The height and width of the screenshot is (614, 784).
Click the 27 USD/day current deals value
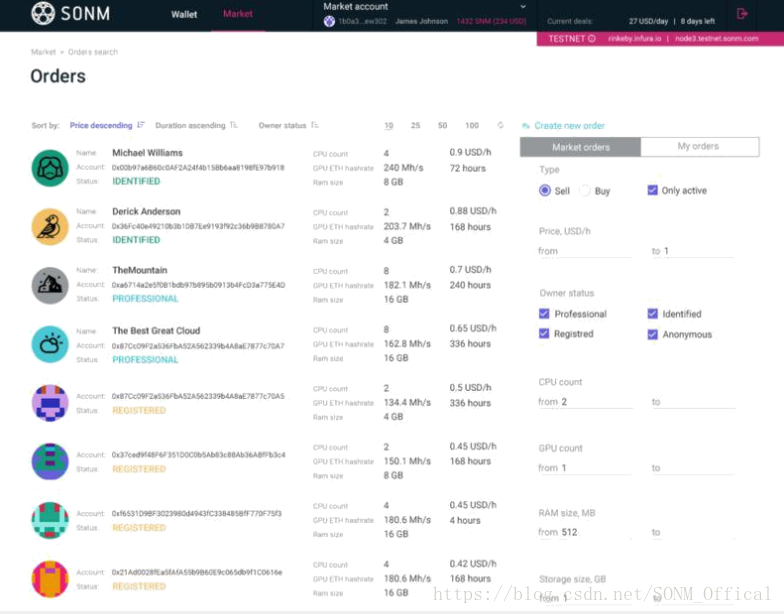point(648,22)
